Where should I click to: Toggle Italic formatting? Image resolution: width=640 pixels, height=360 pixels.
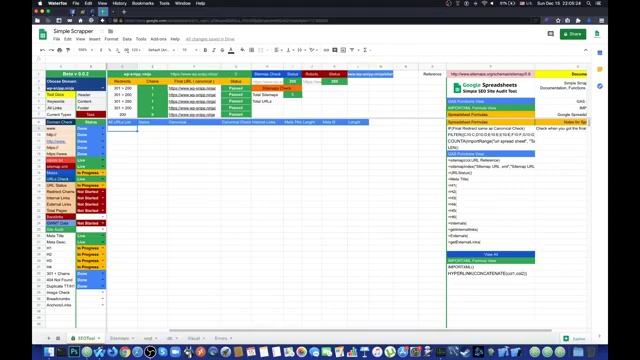[214, 50]
